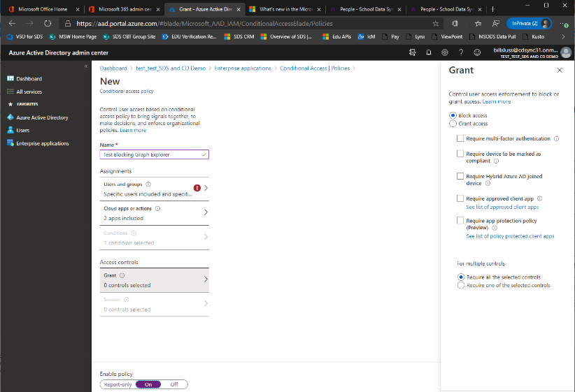Select the Grant access radio button

pos(453,124)
